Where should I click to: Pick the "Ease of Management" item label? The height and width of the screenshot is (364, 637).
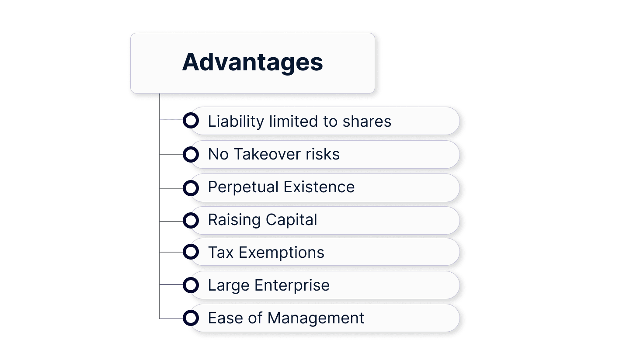pos(286,318)
